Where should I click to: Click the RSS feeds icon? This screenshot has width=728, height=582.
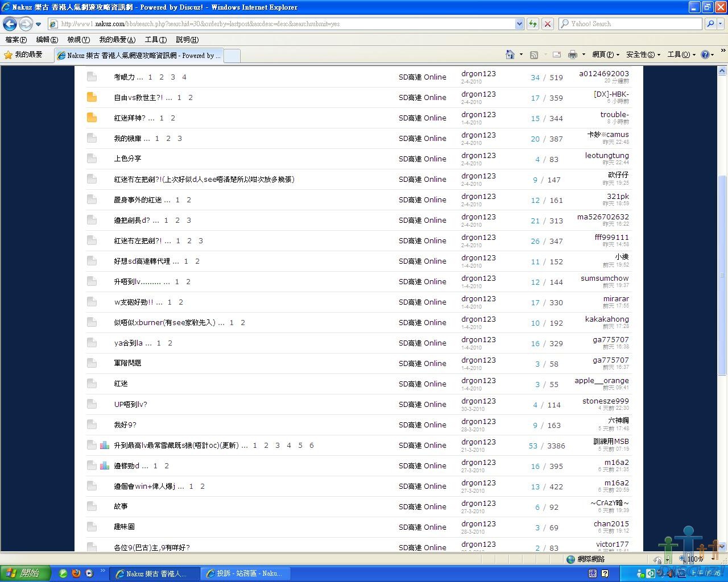[x=534, y=55]
